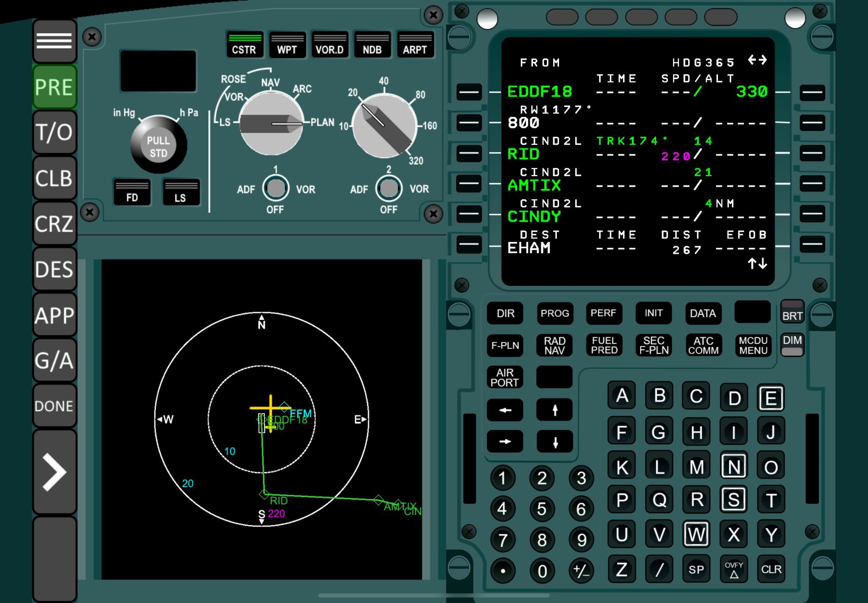Select line key next to RID waypoint
This screenshot has height=603, width=868.
coord(469,153)
